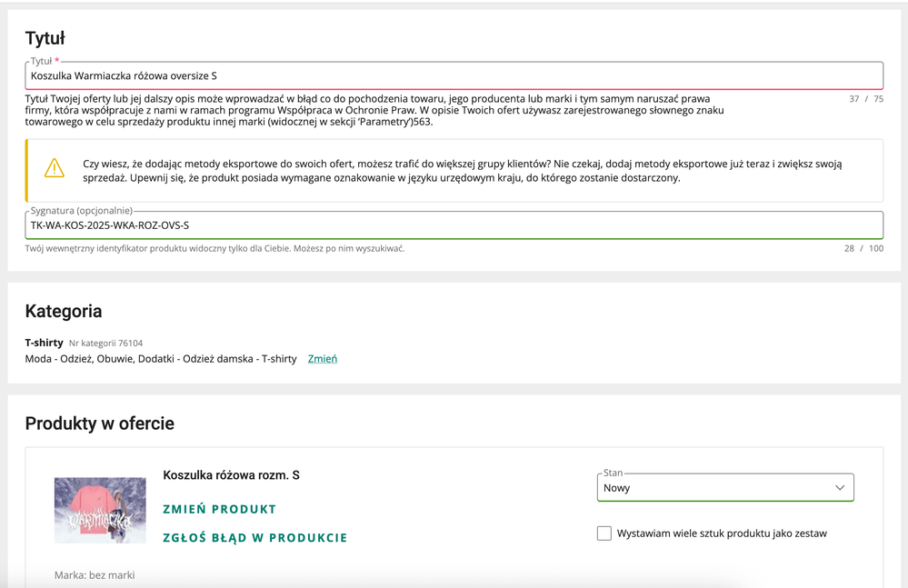
Task: Click the Sygnatura character counter 28 / 100
Action: [863, 248]
